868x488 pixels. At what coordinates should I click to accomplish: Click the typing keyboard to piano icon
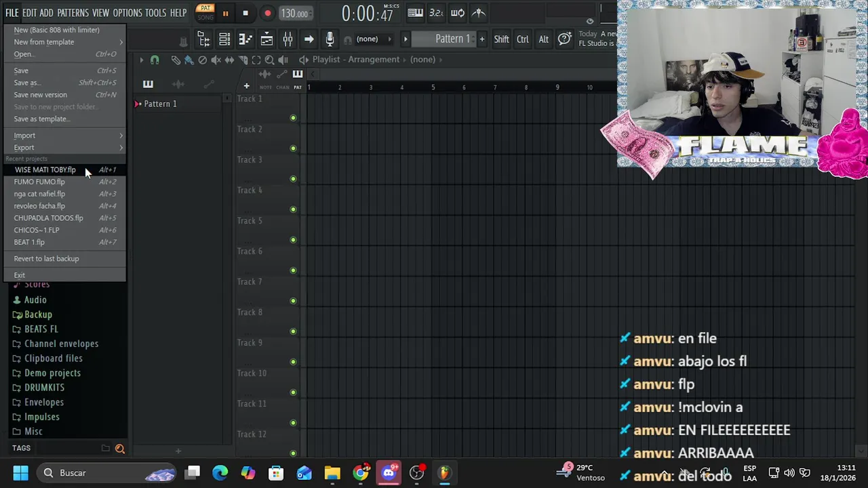(x=416, y=13)
